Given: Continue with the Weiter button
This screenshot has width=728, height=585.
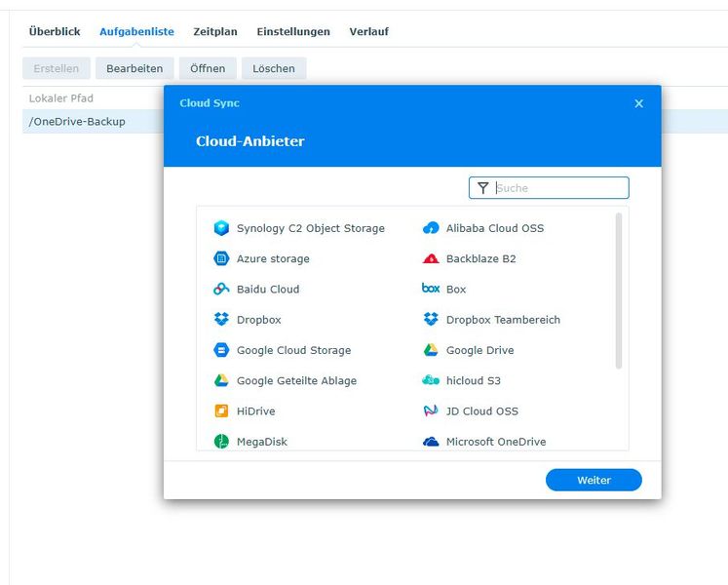Looking at the screenshot, I should click(x=594, y=480).
